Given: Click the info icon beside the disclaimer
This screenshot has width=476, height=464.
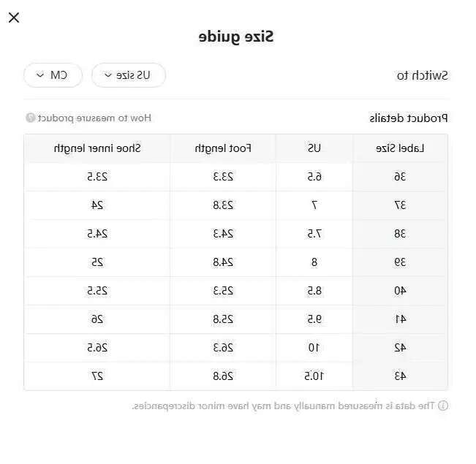Looking at the screenshot, I should coord(443,406).
